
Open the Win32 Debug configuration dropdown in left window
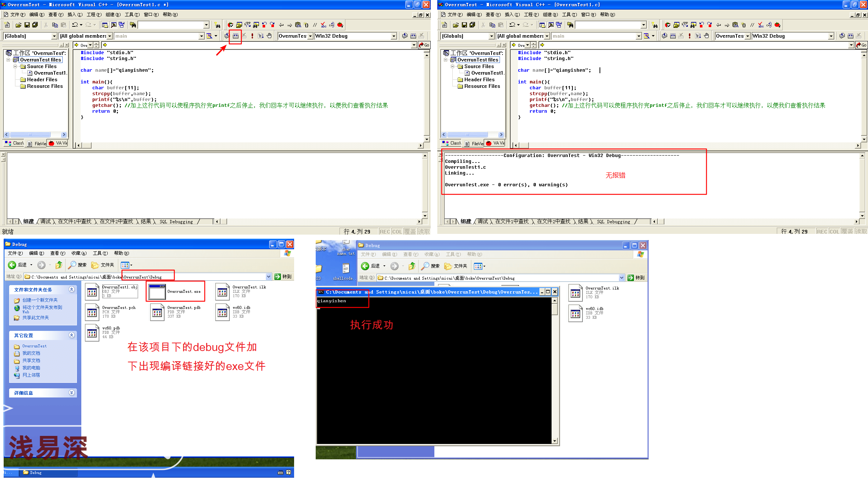click(x=394, y=36)
